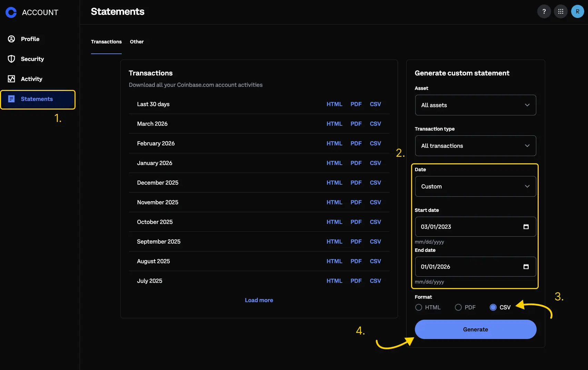Download July 2025 statement as CSV
The image size is (588, 370).
click(x=375, y=281)
